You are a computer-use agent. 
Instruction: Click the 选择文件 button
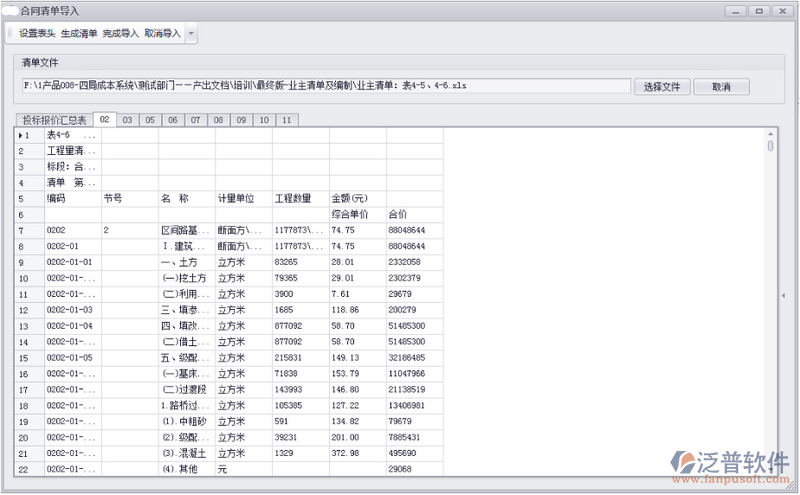point(661,87)
